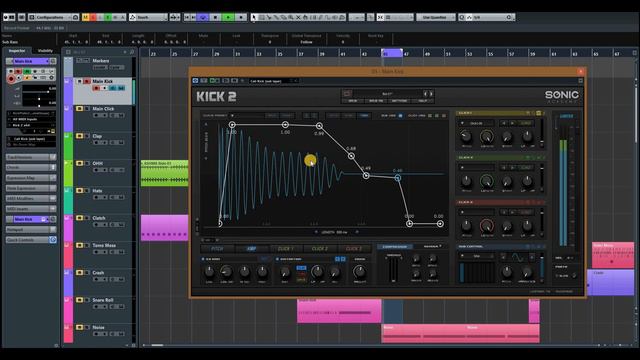Click the compressor threshold slider
The height and width of the screenshot is (360, 640).
click(393, 269)
